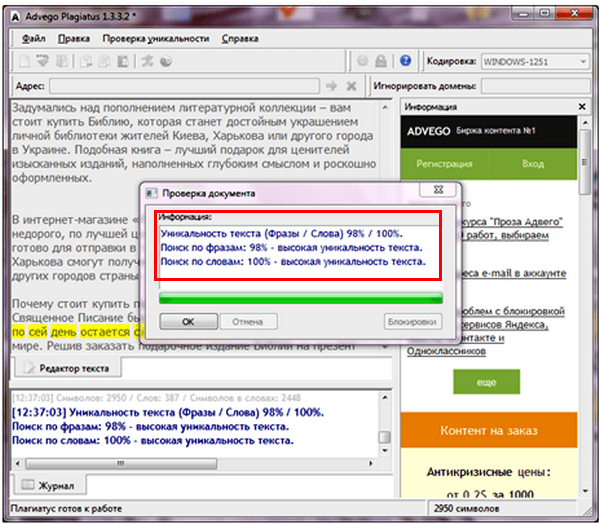Screen dimensions: 600x525
Task: Click the paste clipboard toolbar icon
Action: pos(122,61)
